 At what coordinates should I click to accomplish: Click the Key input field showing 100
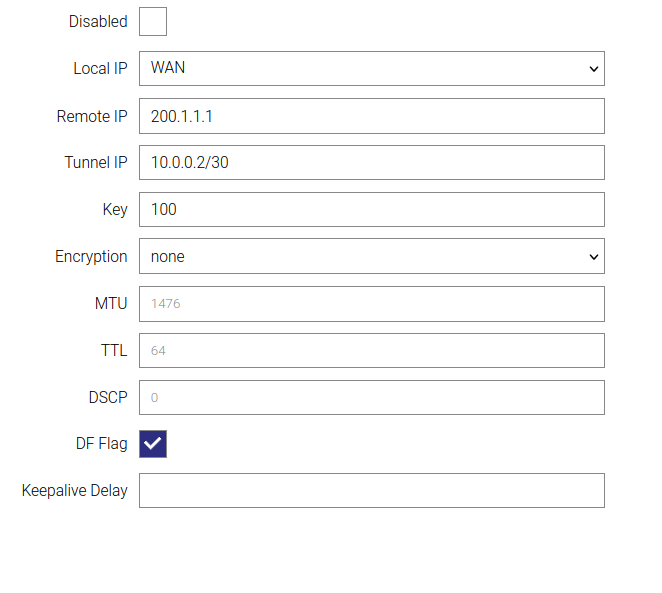(371, 209)
